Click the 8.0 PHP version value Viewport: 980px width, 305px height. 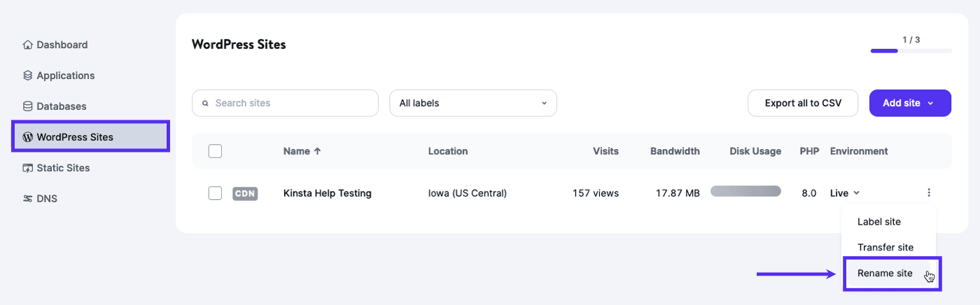pos(809,193)
